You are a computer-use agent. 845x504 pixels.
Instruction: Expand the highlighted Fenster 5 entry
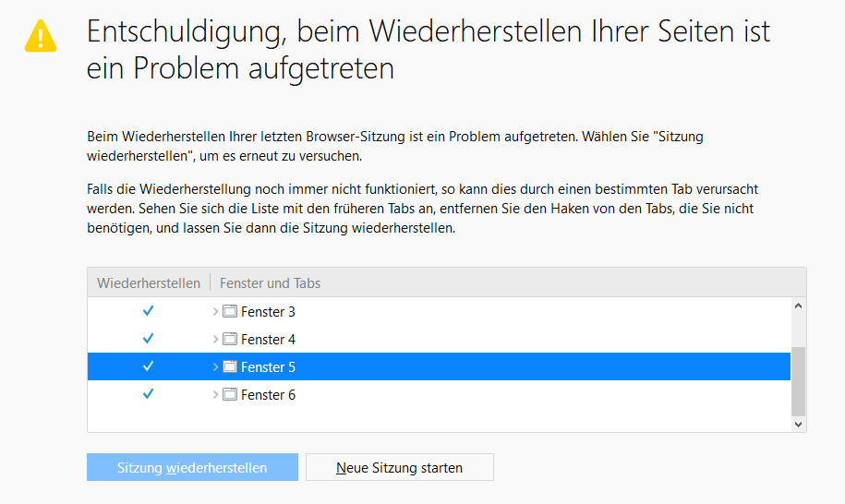[x=216, y=367]
